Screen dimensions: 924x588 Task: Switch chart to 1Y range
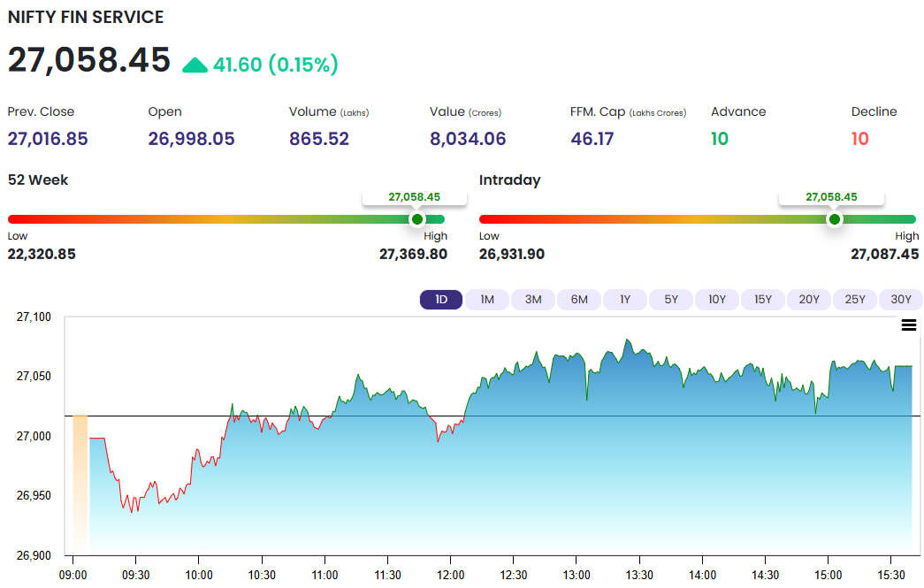625,299
